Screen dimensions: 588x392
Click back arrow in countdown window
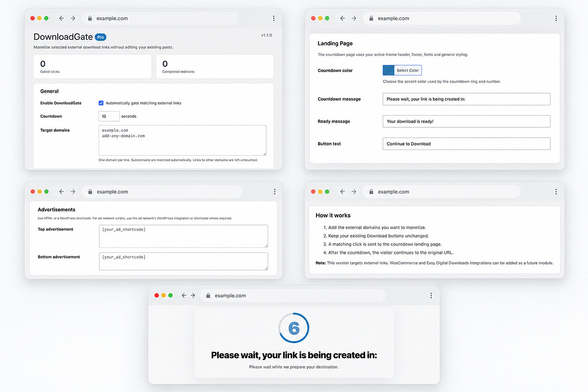184,295
